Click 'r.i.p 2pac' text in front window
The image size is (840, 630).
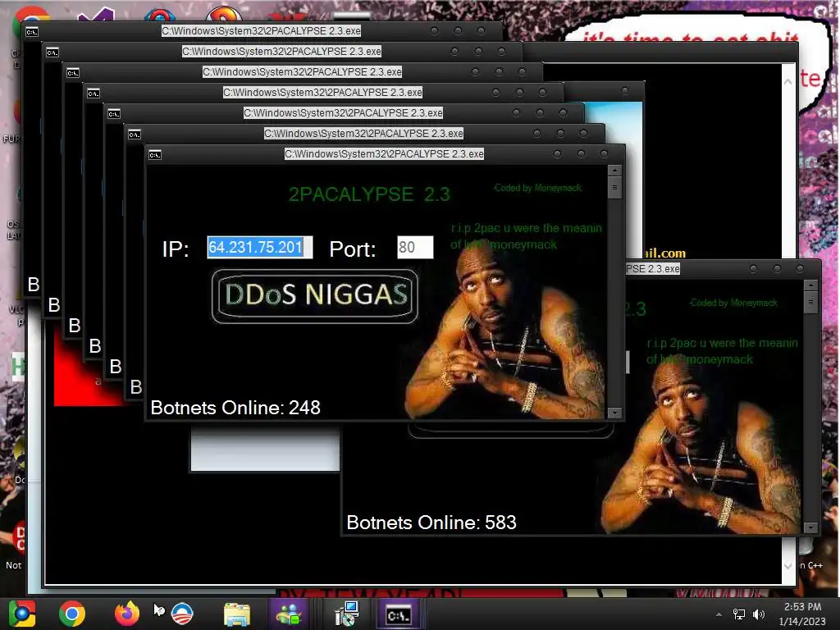526,236
